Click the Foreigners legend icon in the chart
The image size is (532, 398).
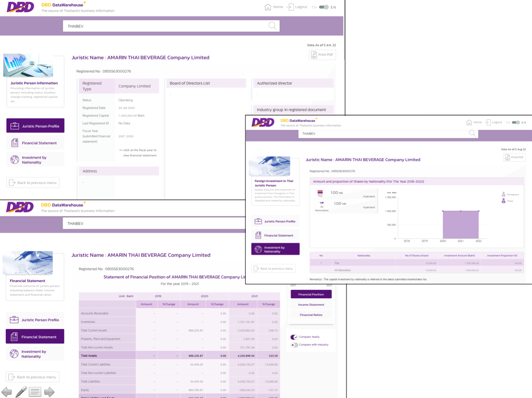504,194
